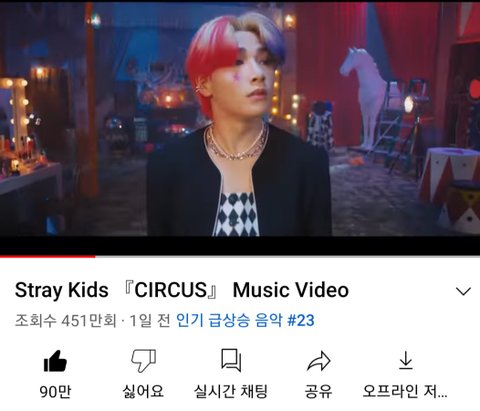Seek along the red video progress bar
The image size is (480, 411).
[x=48, y=256]
